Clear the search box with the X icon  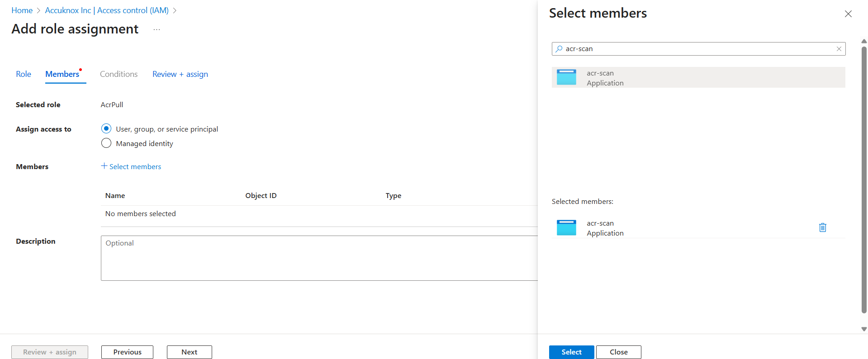coord(839,49)
